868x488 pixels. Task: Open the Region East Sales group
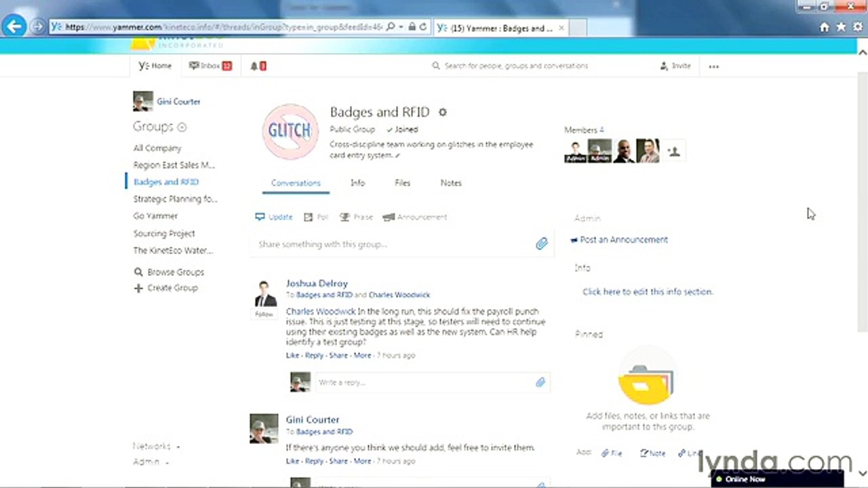(174, 165)
